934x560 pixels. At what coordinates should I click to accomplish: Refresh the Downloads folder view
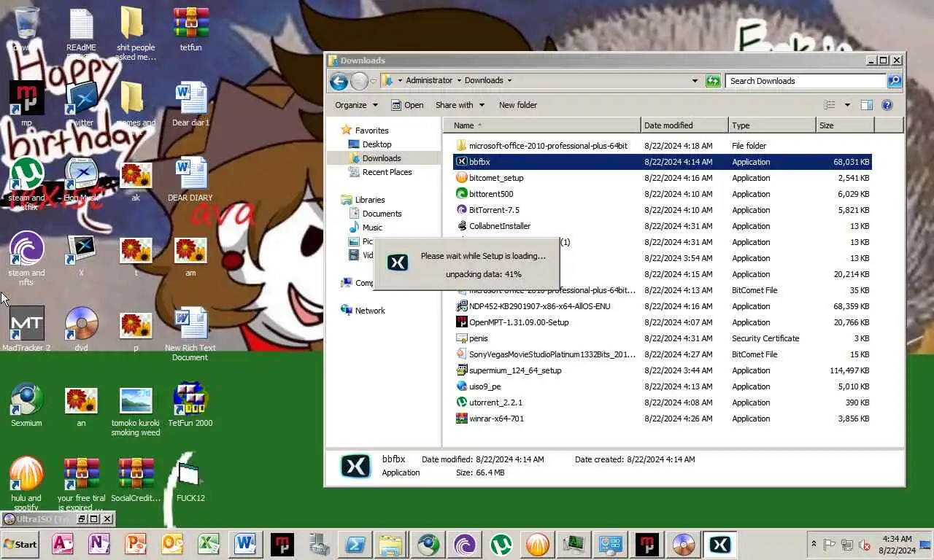713,81
